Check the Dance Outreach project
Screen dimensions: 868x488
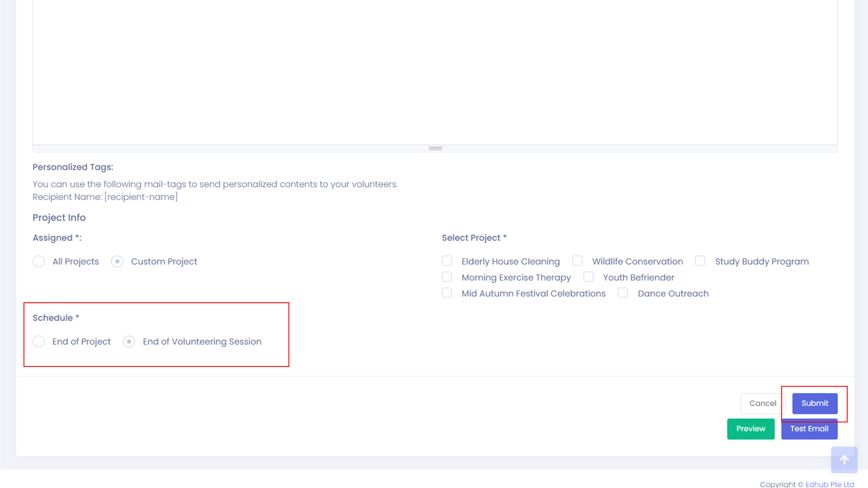(x=623, y=293)
